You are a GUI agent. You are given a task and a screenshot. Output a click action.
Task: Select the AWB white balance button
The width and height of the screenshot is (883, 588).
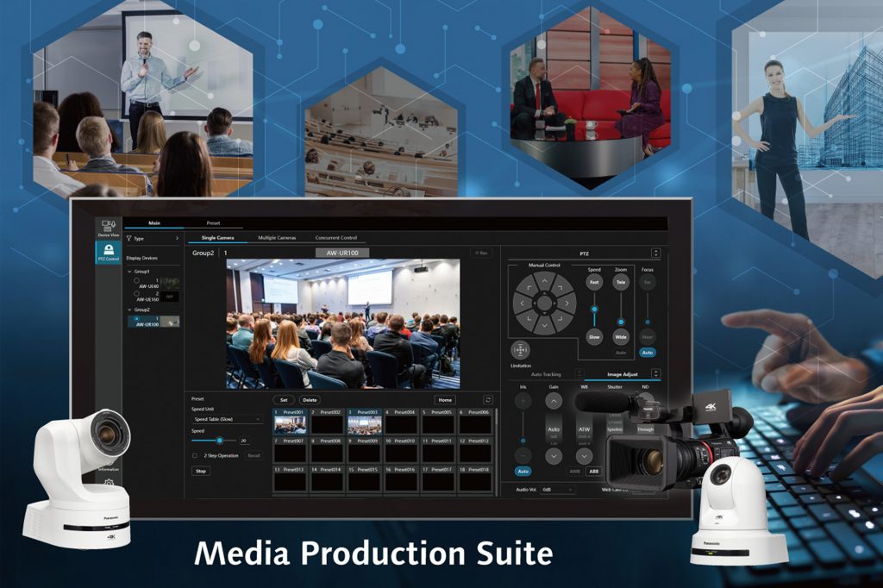(574, 472)
